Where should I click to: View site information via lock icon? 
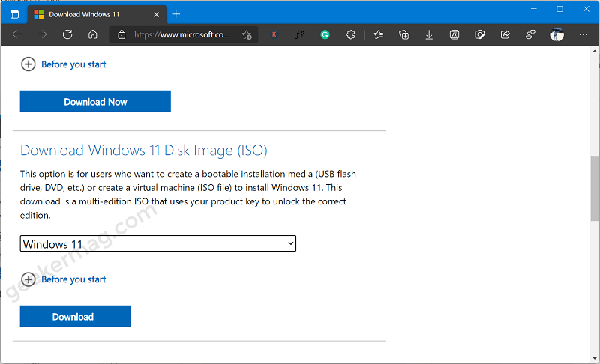pos(121,34)
